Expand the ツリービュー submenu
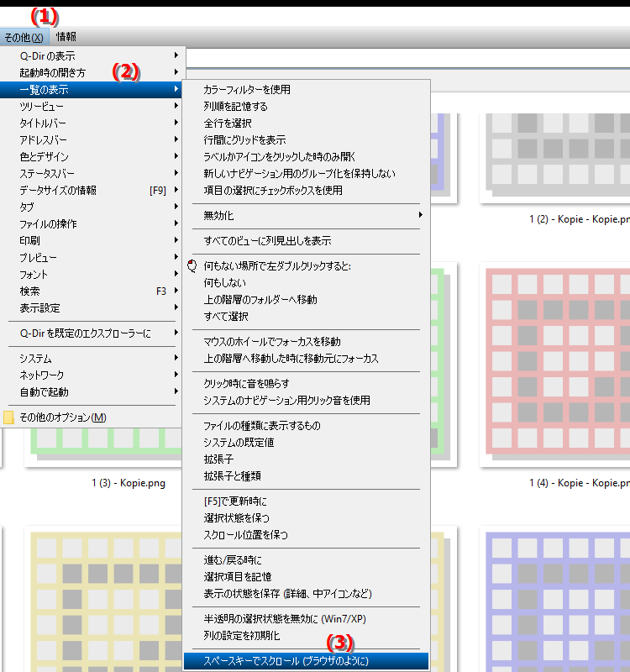Image resolution: width=630 pixels, height=672 pixels. coord(92,107)
